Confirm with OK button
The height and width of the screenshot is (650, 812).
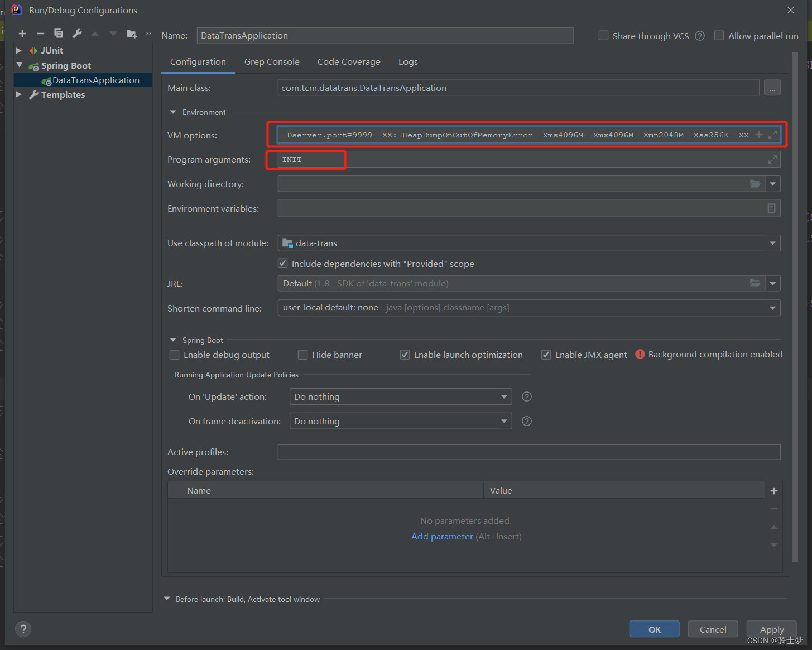point(655,629)
